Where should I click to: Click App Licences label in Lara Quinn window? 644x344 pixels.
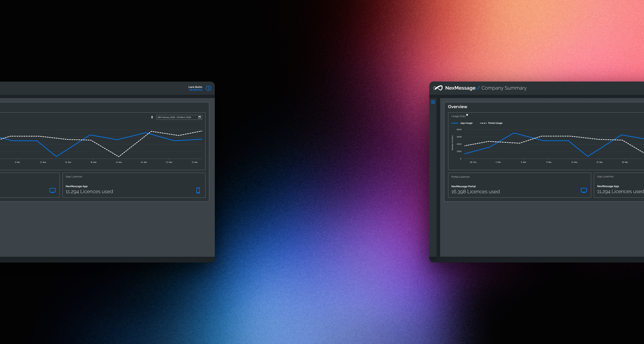point(74,176)
